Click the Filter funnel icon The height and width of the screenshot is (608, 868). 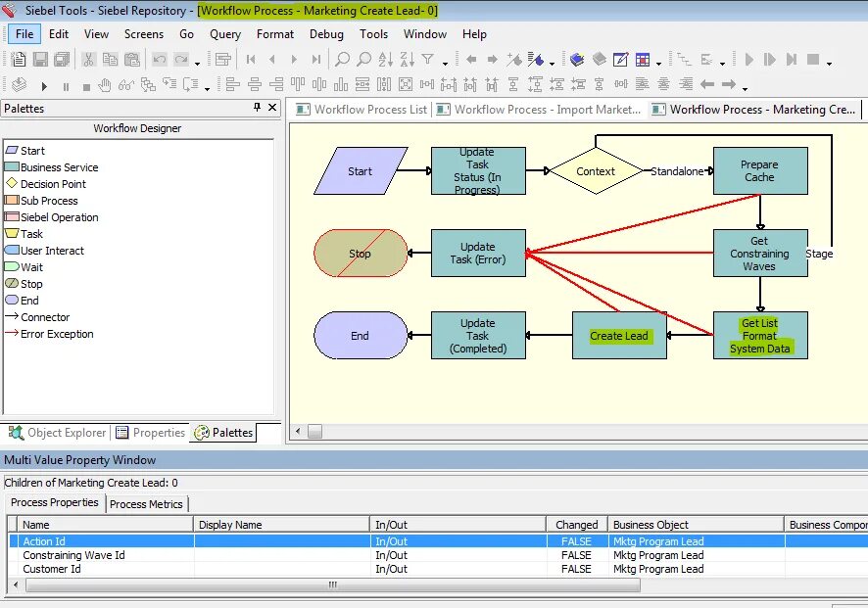pyautogui.click(x=428, y=59)
